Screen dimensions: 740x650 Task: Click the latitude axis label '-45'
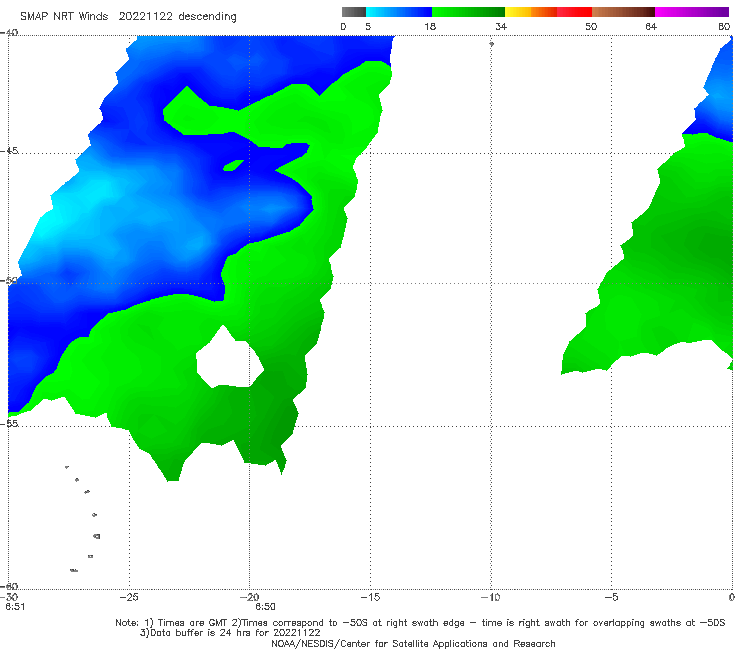[x=9, y=151]
